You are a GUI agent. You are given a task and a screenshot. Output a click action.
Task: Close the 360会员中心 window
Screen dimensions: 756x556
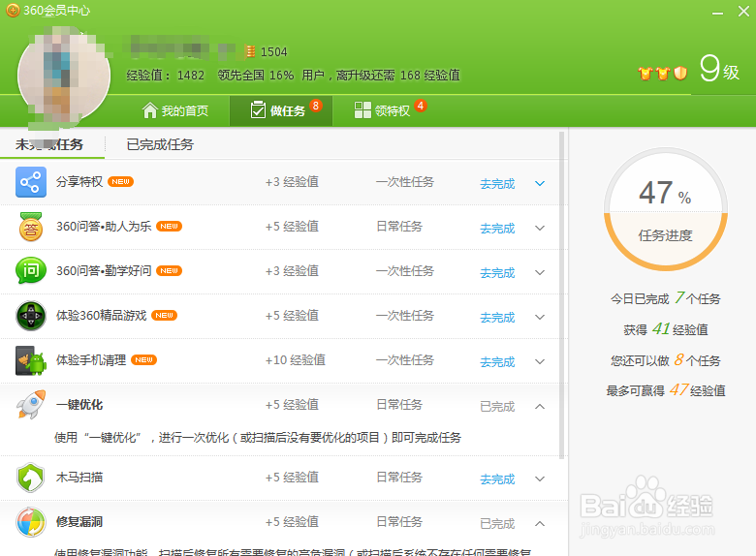coord(743,11)
